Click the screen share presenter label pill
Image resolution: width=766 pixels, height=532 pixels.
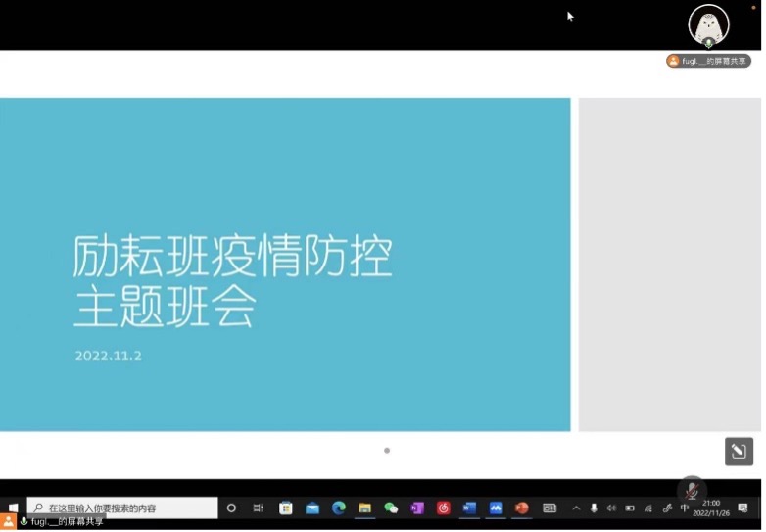coord(708,61)
